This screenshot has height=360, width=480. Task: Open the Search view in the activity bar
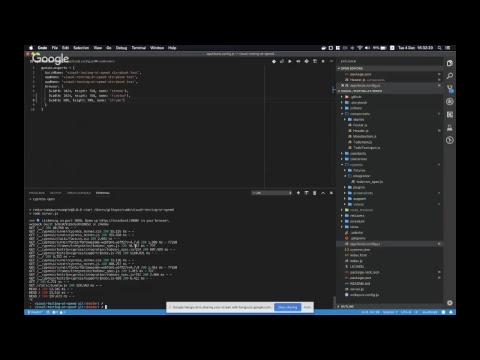[450, 76]
